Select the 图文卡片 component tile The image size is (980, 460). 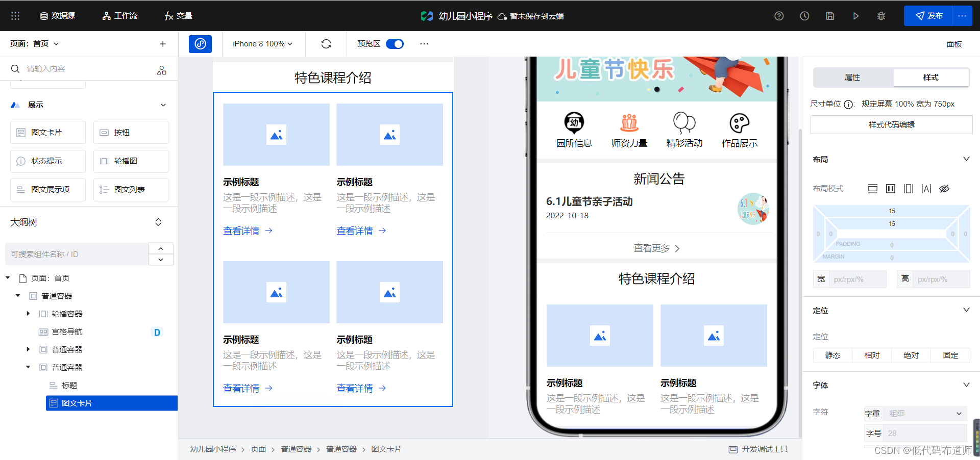pos(48,133)
